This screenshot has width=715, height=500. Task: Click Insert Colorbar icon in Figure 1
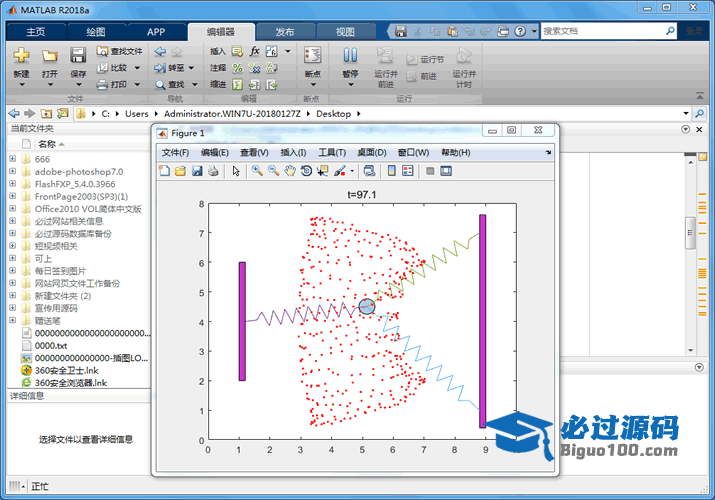click(x=392, y=171)
